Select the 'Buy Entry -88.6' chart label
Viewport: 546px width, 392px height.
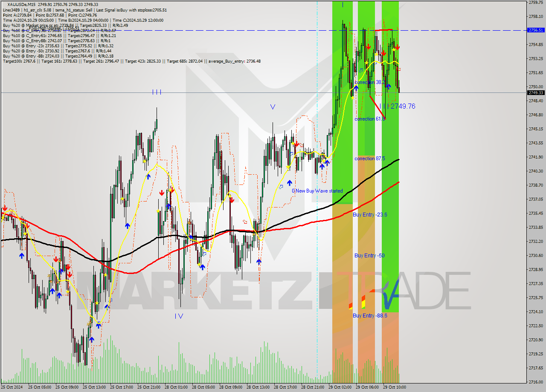click(x=370, y=316)
